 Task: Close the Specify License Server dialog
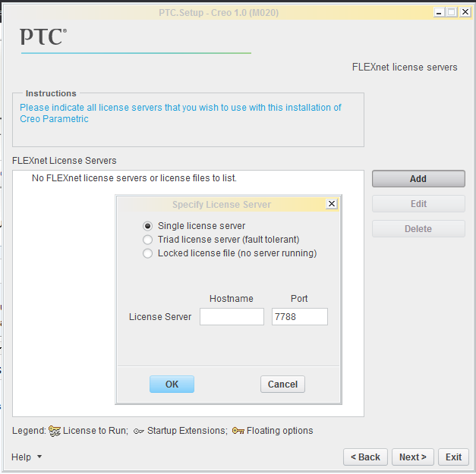pos(332,204)
